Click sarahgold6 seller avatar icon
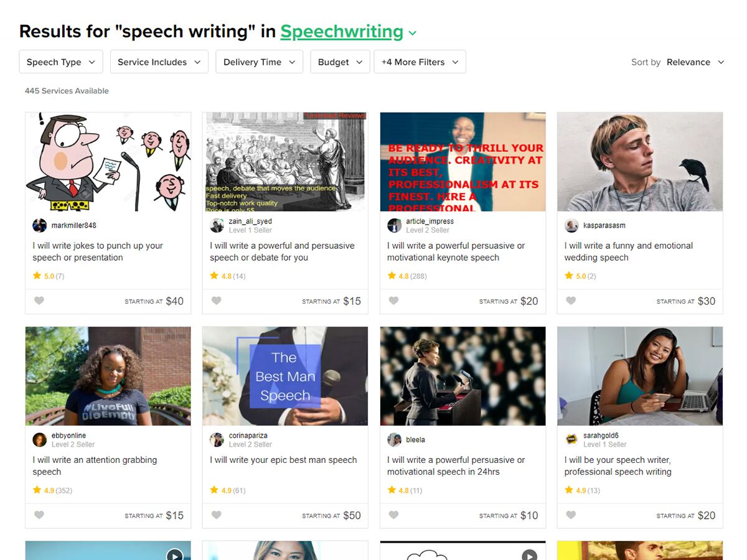Image resolution: width=747 pixels, height=560 pixels. pos(571,440)
